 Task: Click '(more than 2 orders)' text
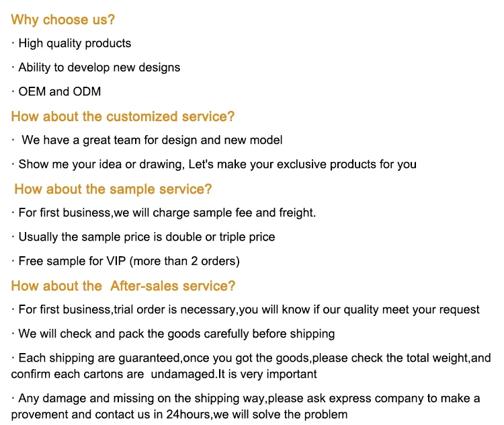click(185, 261)
